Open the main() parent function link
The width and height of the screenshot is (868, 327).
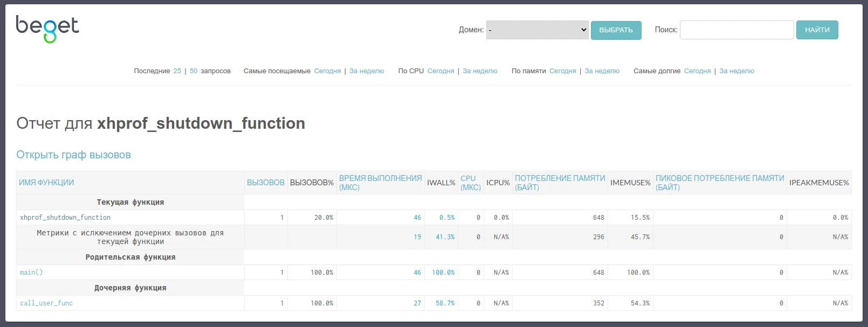click(31, 273)
